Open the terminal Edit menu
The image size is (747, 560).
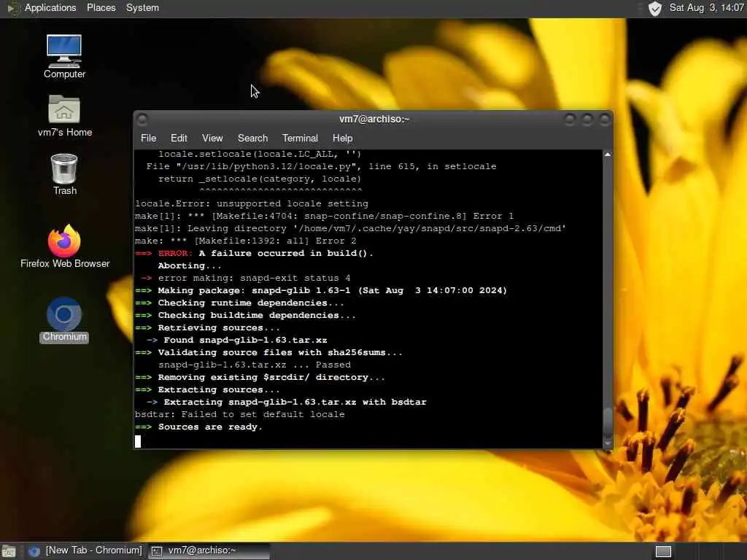179,138
